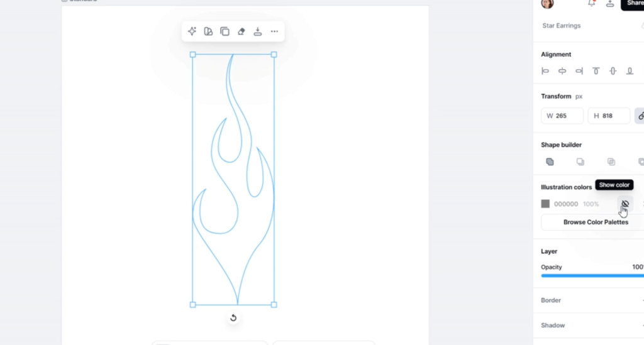The width and height of the screenshot is (644, 345).
Task: Click the 000000 illustration color swatch
Action: pyautogui.click(x=545, y=204)
